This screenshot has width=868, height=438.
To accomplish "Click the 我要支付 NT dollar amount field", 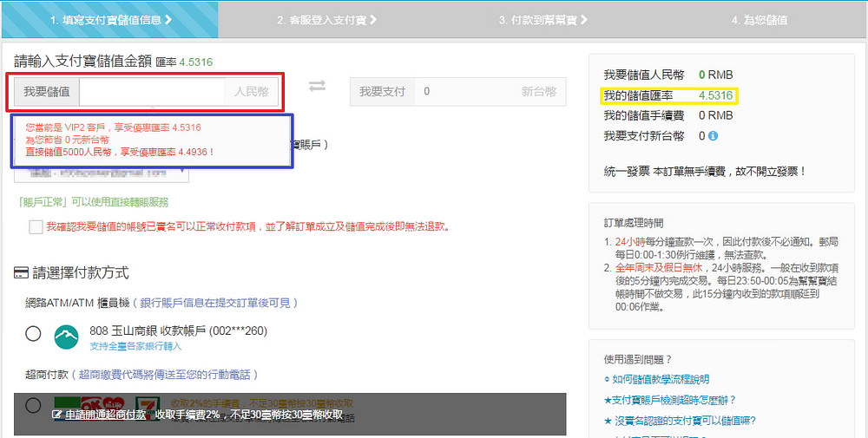I will point(470,91).
